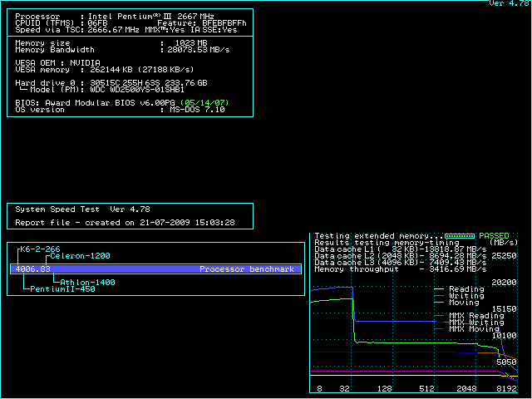Click the 8192 label on chart axis
The width and height of the screenshot is (532, 399).
click(x=505, y=388)
